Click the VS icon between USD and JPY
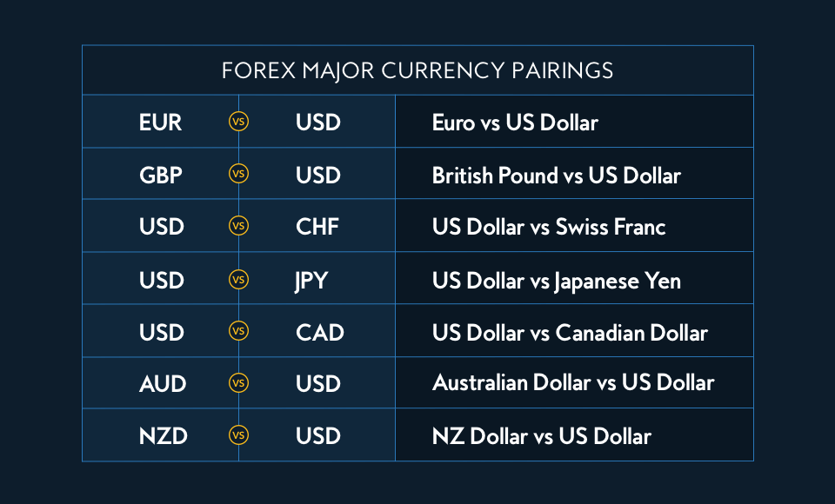835x504 pixels. (x=238, y=280)
